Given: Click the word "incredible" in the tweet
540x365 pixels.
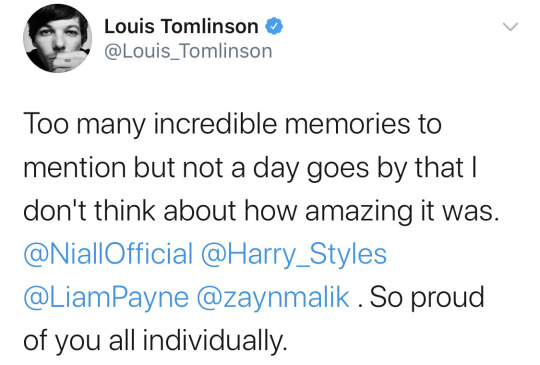Looking at the screenshot, I should tap(215, 124).
